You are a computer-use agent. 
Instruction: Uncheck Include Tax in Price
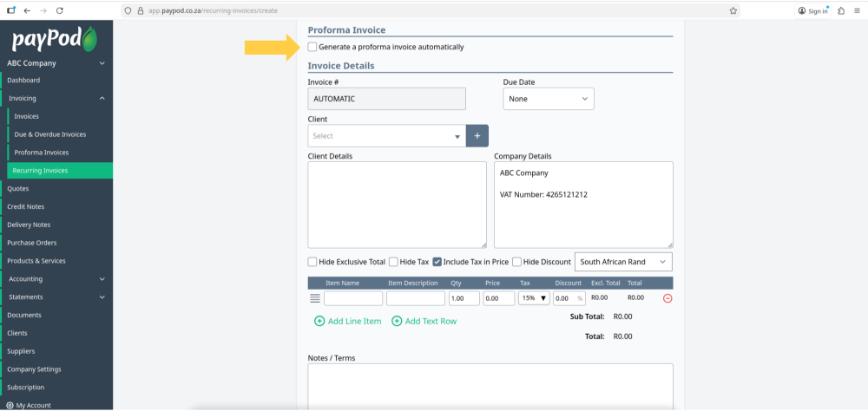click(x=437, y=262)
